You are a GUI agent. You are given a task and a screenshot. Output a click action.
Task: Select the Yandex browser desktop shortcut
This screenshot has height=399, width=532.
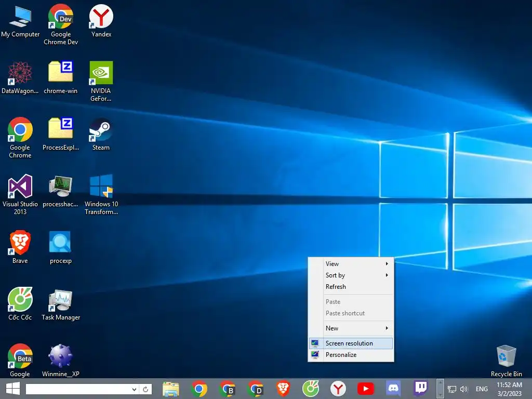101,21
